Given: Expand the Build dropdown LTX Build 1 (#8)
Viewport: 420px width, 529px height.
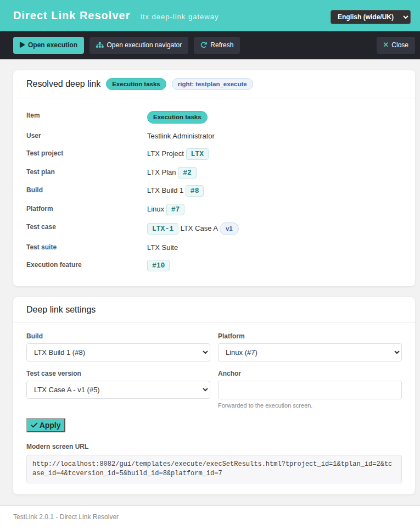Looking at the screenshot, I should click(119, 352).
